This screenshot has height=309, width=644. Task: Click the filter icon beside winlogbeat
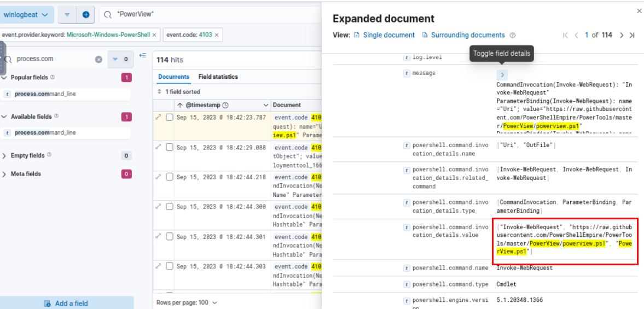pyautogui.click(x=67, y=15)
